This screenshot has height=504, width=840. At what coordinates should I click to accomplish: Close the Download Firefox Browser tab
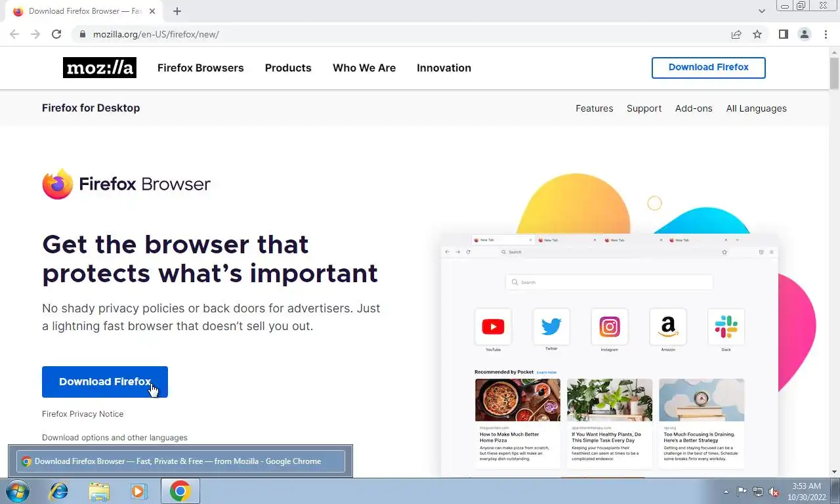[152, 11]
